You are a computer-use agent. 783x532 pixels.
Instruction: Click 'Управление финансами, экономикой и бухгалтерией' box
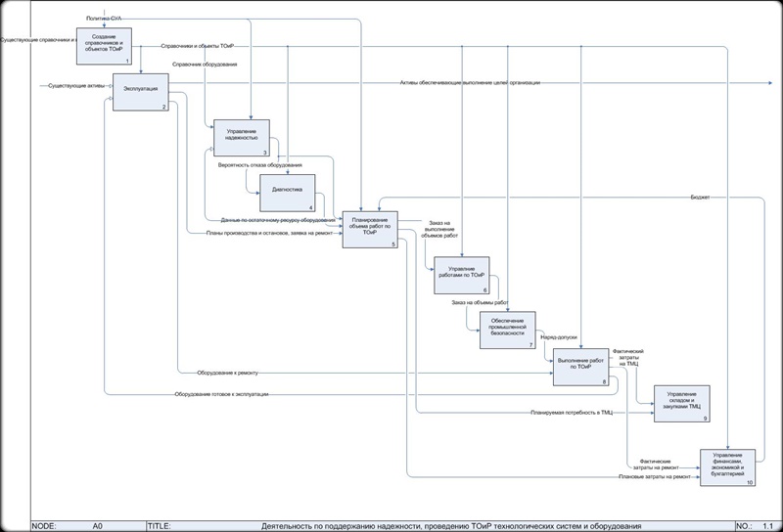pos(728,466)
